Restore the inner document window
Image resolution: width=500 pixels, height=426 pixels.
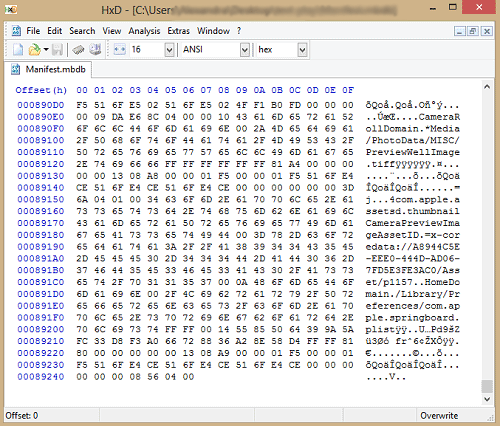click(472, 31)
